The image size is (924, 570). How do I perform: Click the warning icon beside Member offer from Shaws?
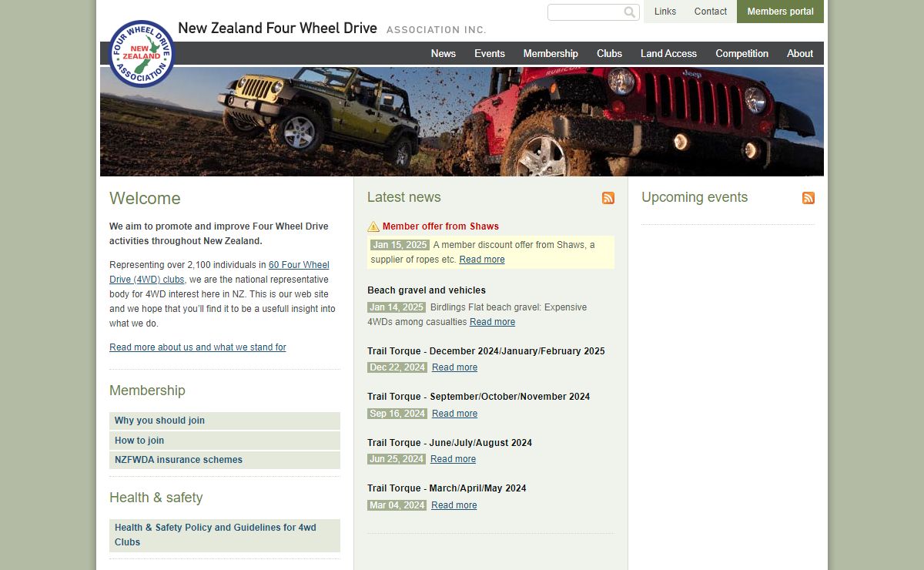(373, 226)
